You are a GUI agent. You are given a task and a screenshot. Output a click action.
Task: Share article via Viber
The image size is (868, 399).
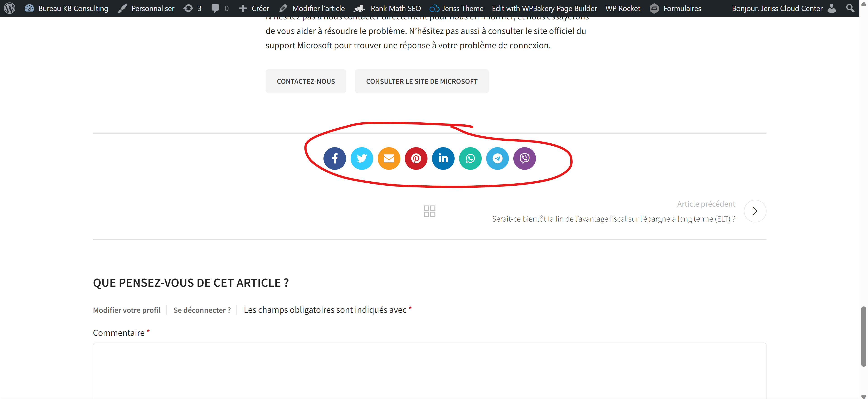(x=525, y=159)
